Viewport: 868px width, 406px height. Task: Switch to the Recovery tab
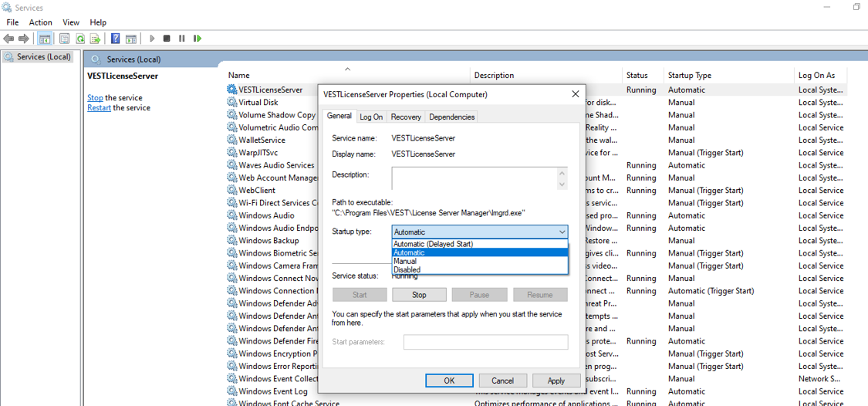click(x=406, y=117)
